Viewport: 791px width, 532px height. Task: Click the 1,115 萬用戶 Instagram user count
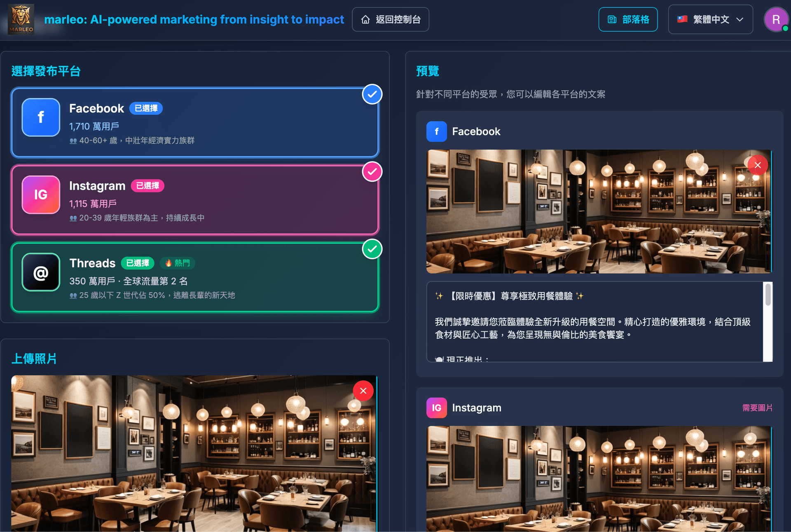click(93, 204)
